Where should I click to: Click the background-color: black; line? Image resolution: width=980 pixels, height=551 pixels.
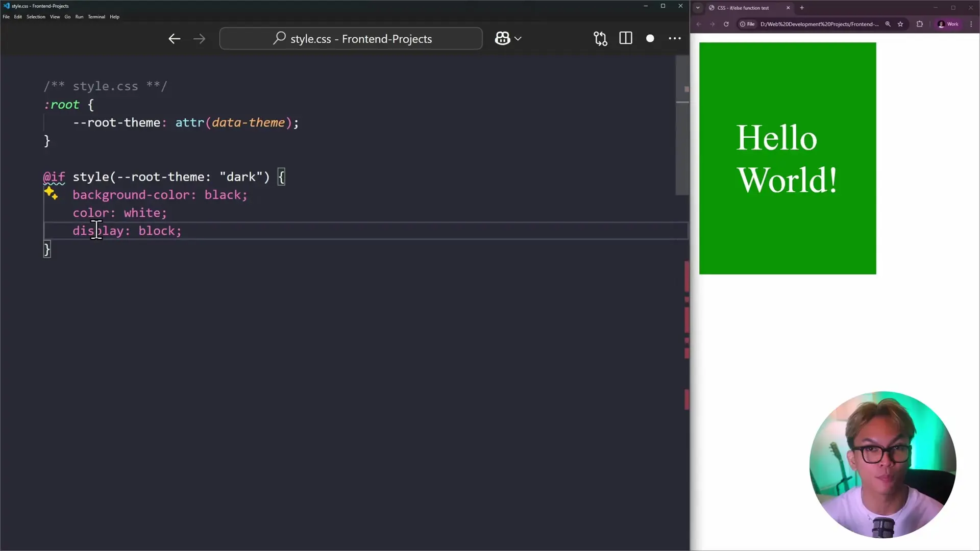click(160, 195)
